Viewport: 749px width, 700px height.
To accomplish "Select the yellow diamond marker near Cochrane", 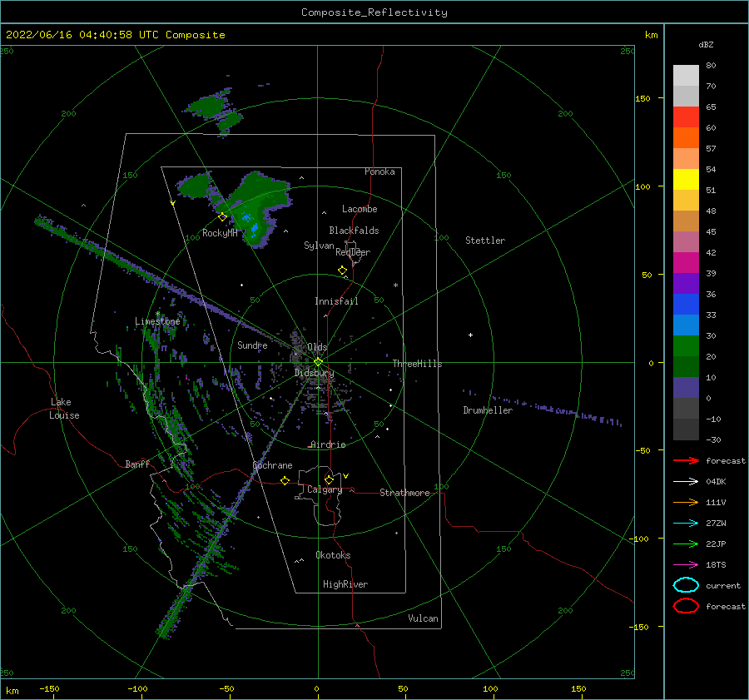I will pos(285,481).
